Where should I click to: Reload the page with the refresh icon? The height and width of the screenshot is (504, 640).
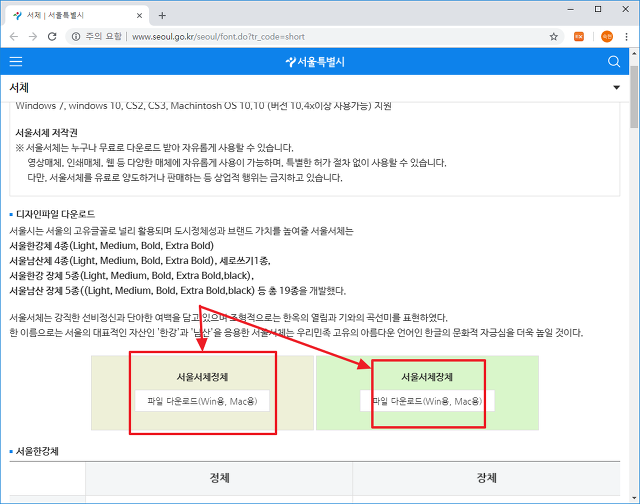[x=52, y=37]
